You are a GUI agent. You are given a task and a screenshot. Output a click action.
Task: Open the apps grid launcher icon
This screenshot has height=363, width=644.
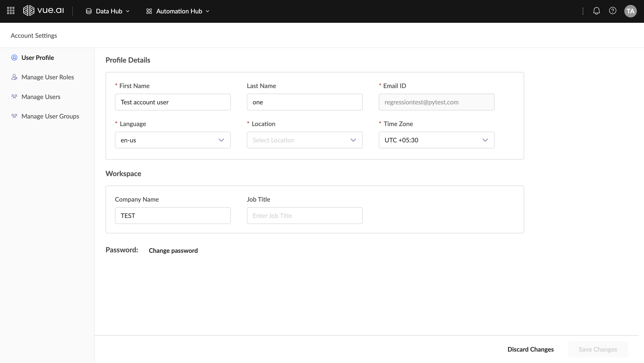click(x=11, y=11)
